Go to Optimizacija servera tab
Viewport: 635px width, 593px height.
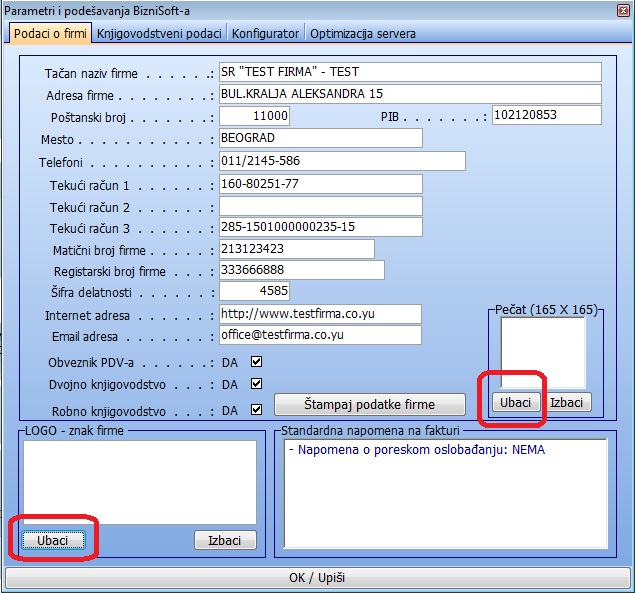tap(363, 33)
